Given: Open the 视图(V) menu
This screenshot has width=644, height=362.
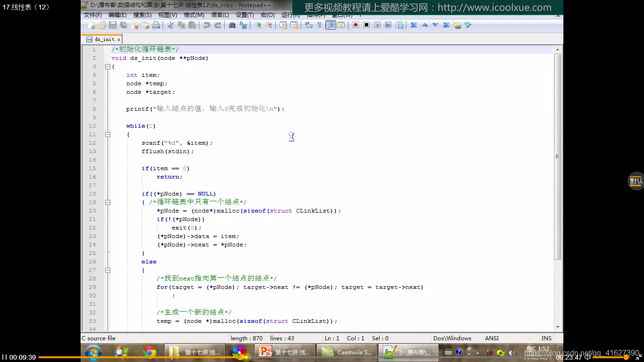Looking at the screenshot, I should (x=167, y=15).
